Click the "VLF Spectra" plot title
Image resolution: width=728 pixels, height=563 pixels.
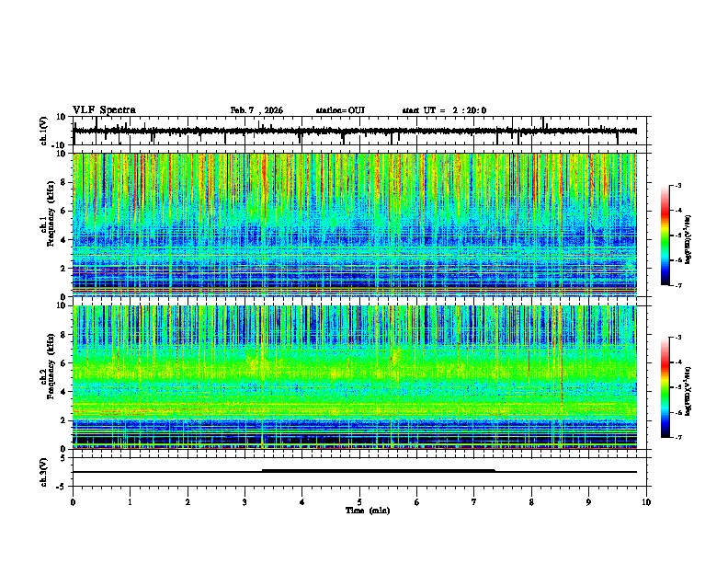(x=104, y=110)
